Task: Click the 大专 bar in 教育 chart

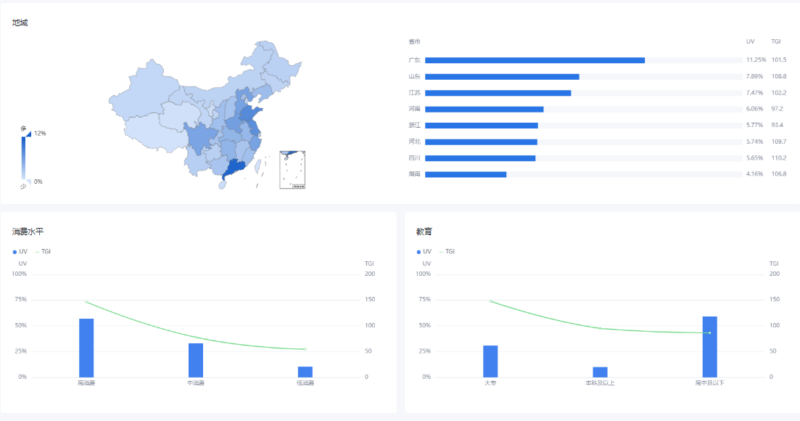Action: [x=490, y=361]
